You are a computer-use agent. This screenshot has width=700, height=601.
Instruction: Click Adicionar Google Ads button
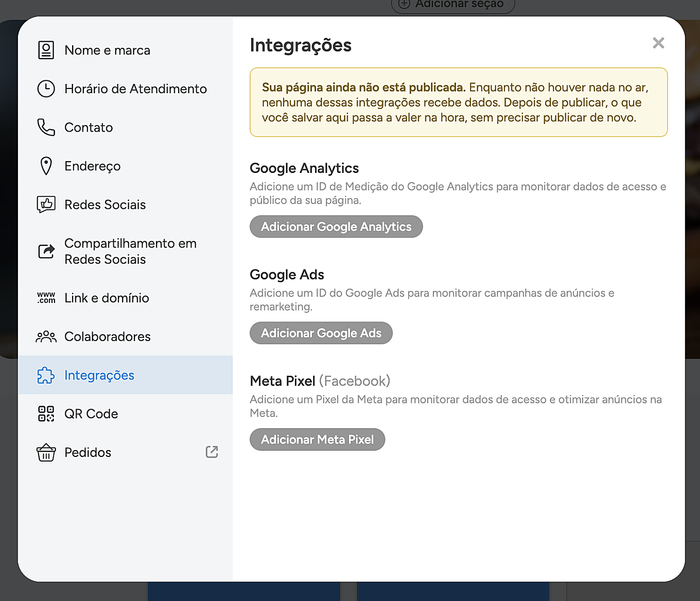pyautogui.click(x=321, y=333)
